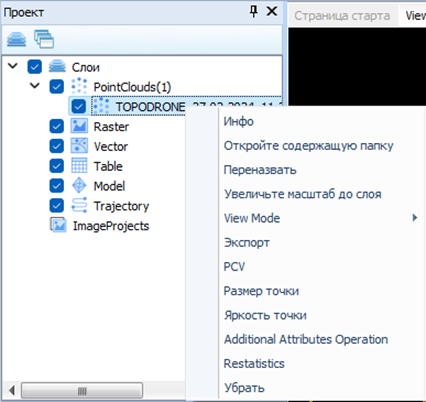Image resolution: width=426 pixels, height=402 pixels.
Task: Toggle the Model checkbox
Action: point(57,186)
